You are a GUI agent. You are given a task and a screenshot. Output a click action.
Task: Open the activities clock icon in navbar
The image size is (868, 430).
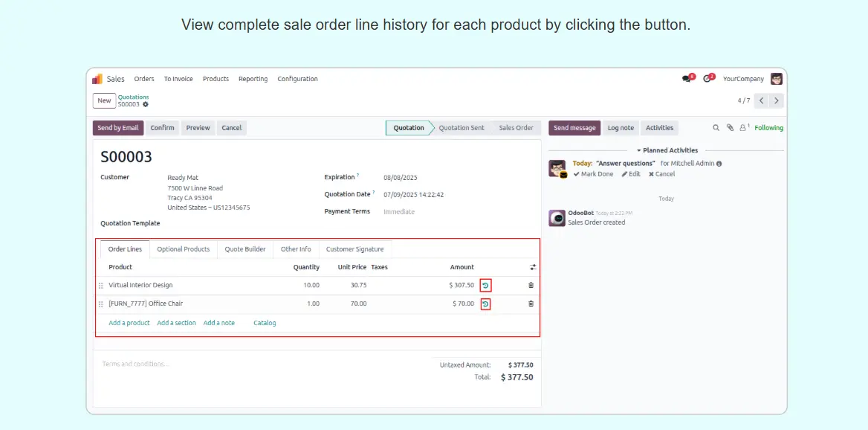pos(707,79)
